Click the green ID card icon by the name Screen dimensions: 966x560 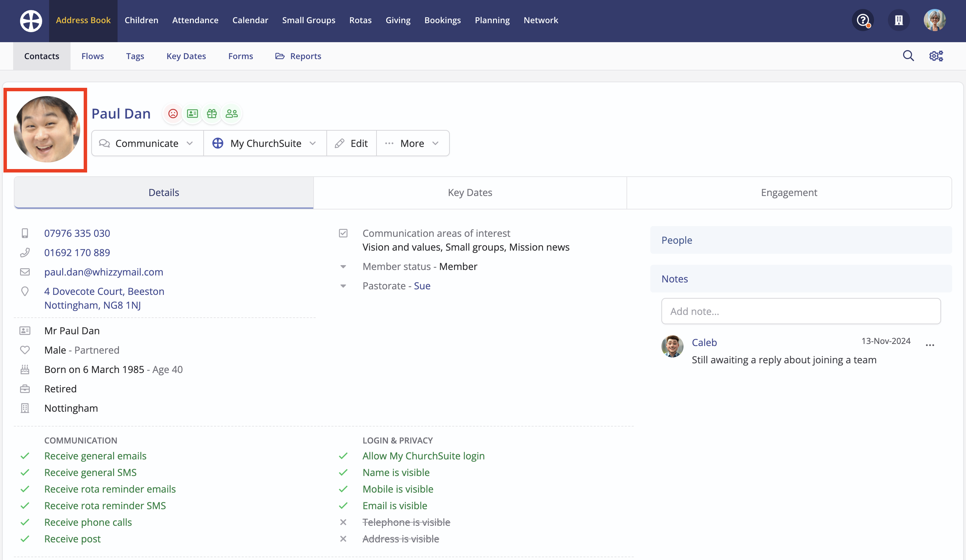[193, 114]
